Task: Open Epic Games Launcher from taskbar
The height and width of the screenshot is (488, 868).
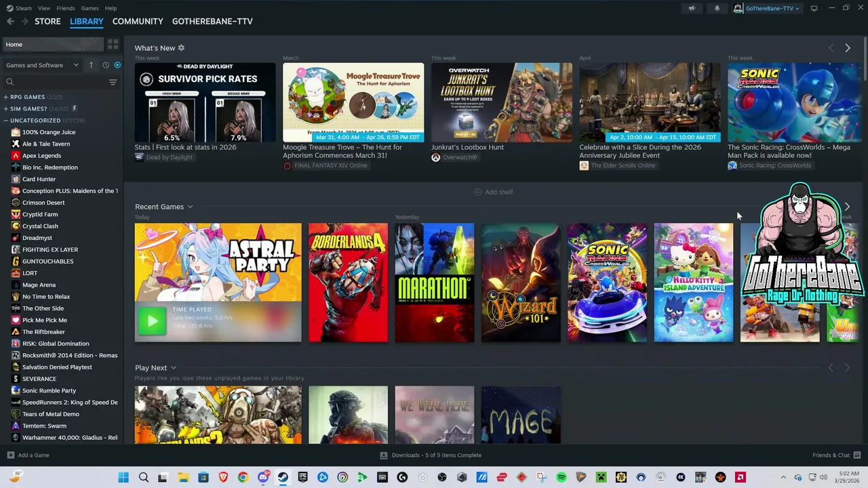Action: click(x=302, y=477)
